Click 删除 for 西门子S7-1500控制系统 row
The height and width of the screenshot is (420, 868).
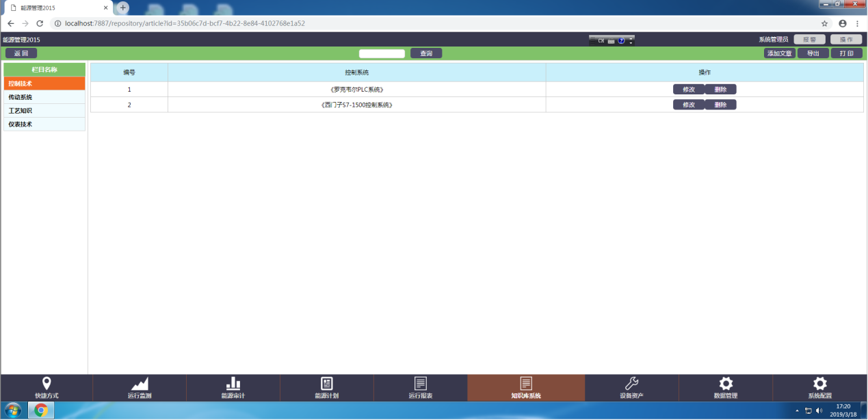tap(720, 105)
